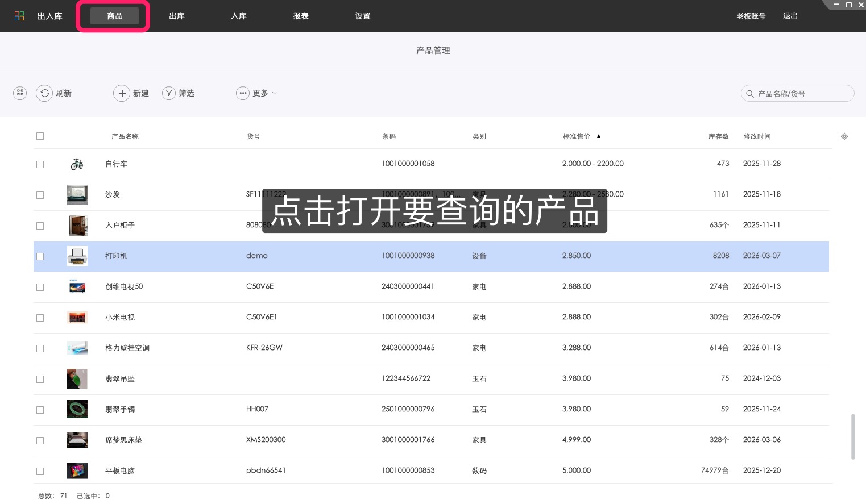Expand the 更多 dropdown chevron
This screenshot has height=504, width=866.
(274, 93)
